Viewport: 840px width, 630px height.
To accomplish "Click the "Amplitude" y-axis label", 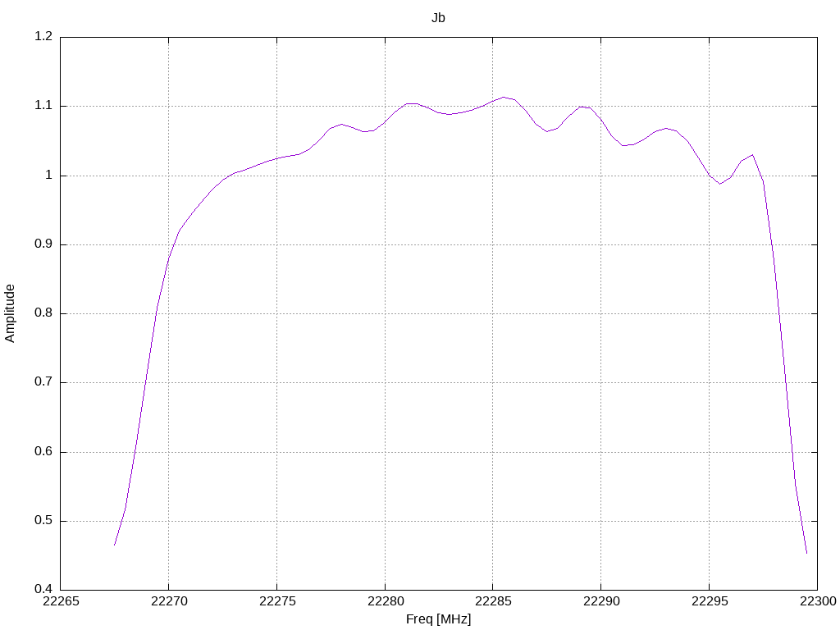I will [10, 313].
